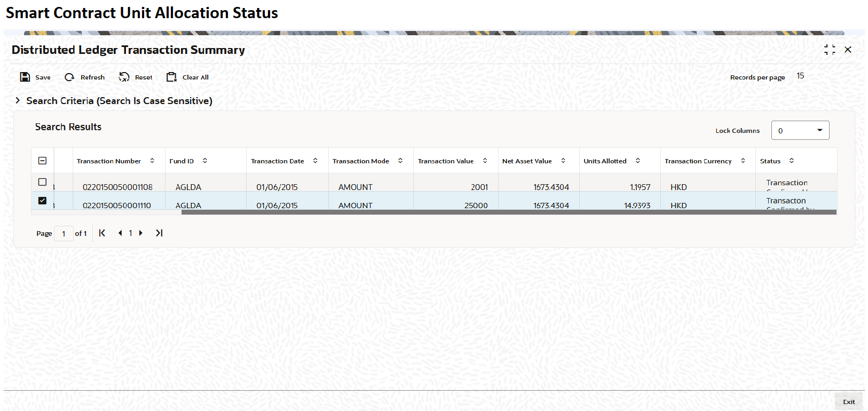Go to the first page icon

coord(102,233)
